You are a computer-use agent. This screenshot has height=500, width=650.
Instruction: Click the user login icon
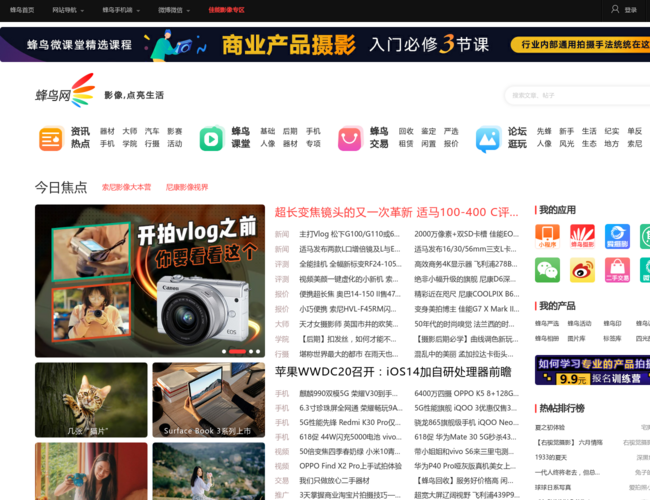tap(615, 9)
